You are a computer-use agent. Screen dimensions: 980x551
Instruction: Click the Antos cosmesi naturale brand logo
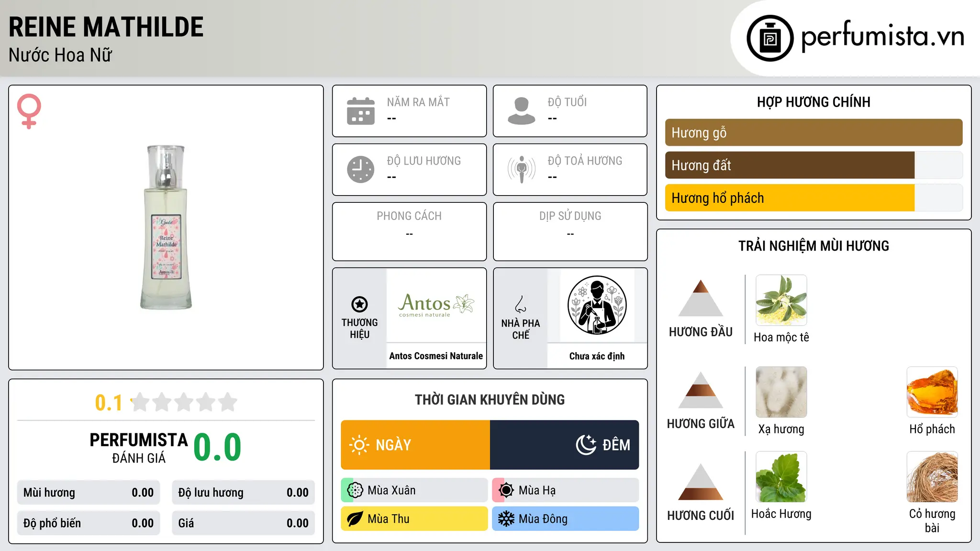(436, 305)
